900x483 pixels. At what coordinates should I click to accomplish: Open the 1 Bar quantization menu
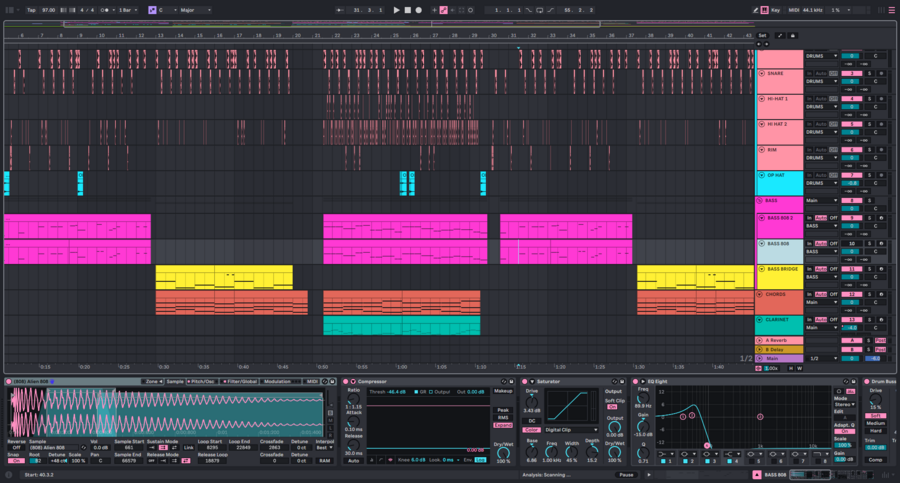click(127, 9)
